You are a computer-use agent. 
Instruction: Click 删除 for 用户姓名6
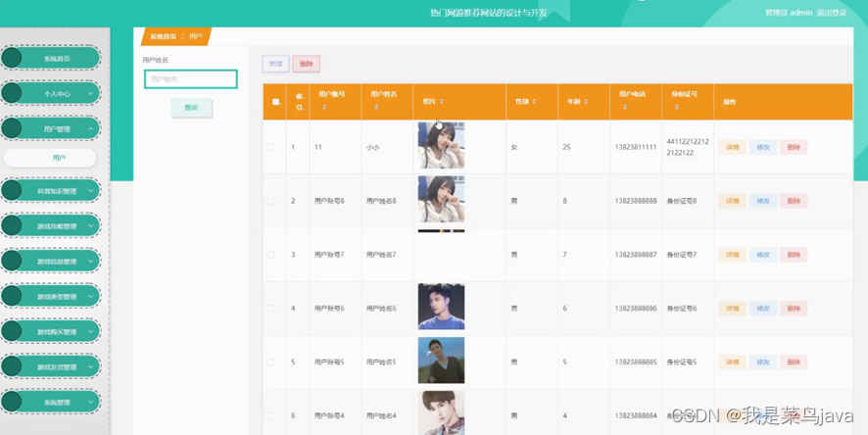pos(794,309)
